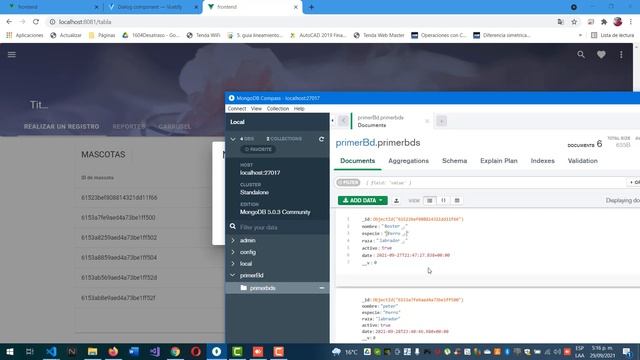Screen dimensions: 640x360
Task: Collapse the primerBd database
Action: click(233, 276)
